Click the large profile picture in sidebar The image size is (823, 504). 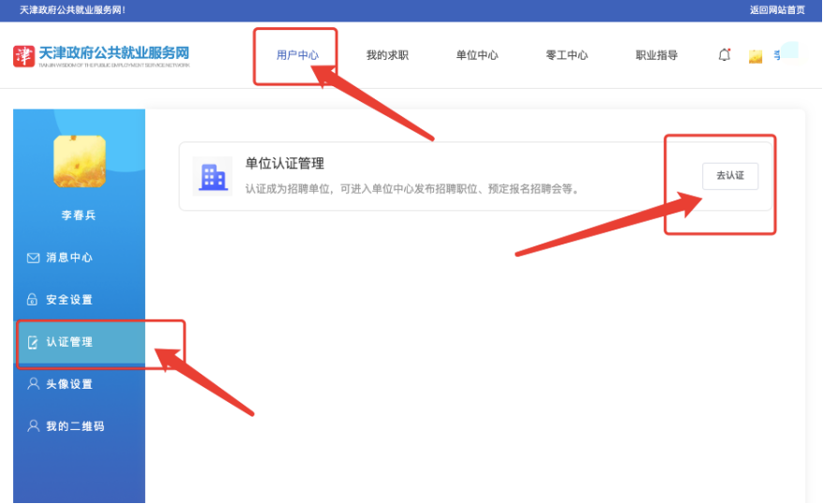(x=80, y=161)
